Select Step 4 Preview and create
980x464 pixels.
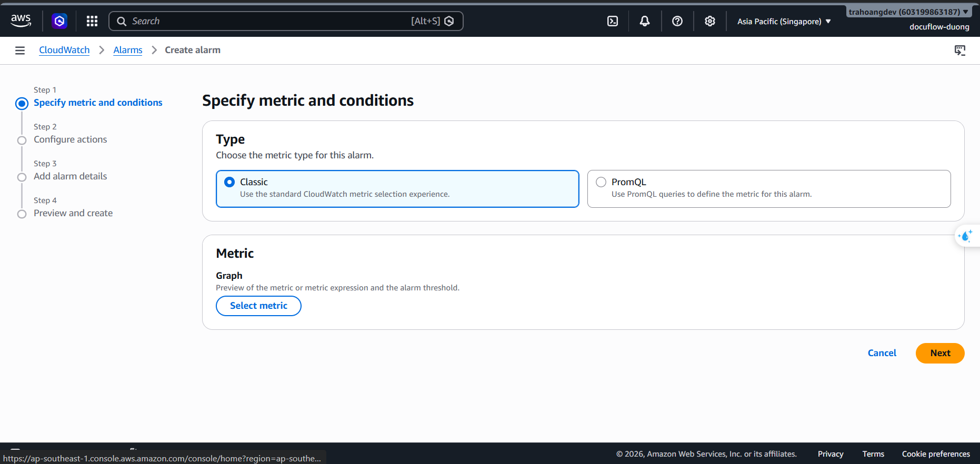73,213
